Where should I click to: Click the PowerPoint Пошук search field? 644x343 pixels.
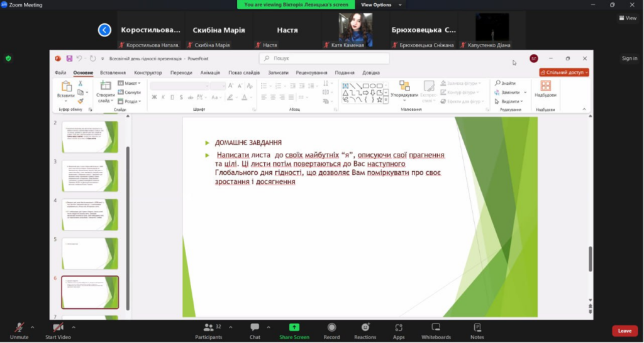point(325,59)
